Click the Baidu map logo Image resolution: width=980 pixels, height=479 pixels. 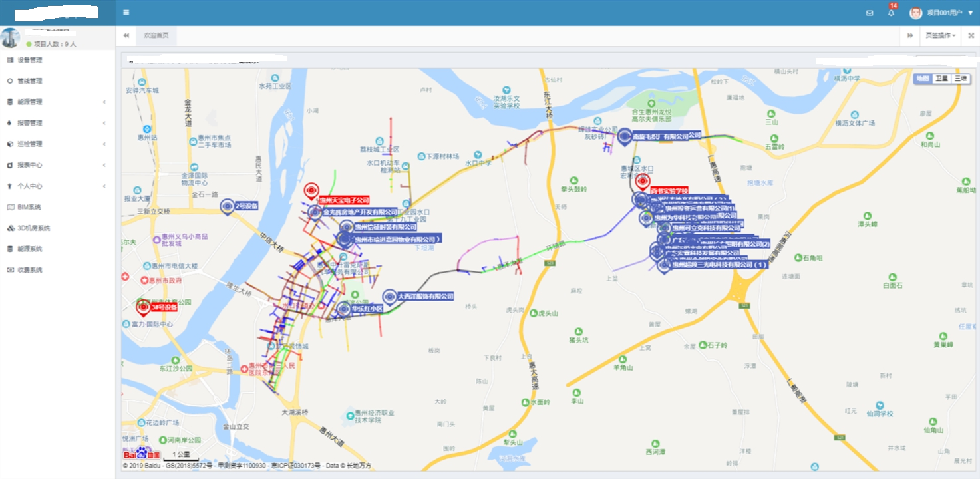(x=142, y=454)
